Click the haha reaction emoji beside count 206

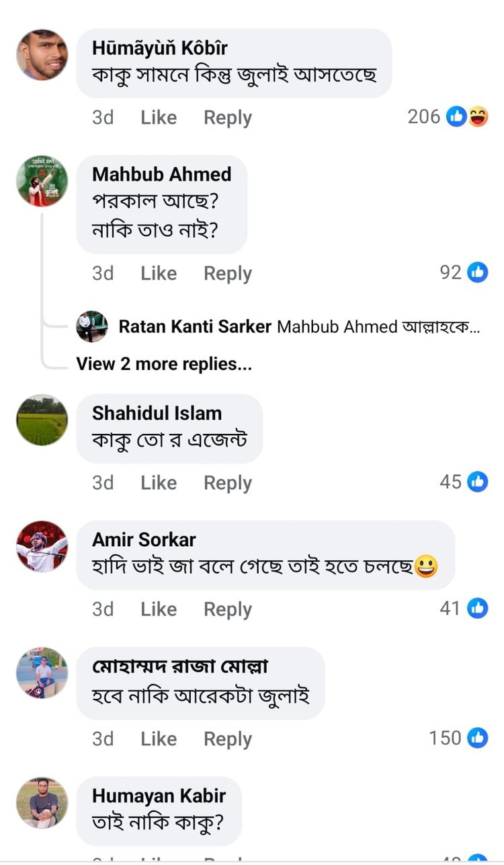click(x=476, y=116)
